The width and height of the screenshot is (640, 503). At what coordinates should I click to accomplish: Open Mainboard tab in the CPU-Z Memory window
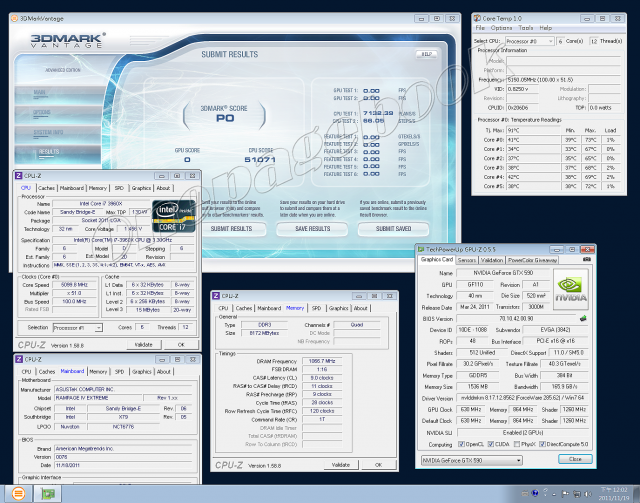click(x=269, y=308)
